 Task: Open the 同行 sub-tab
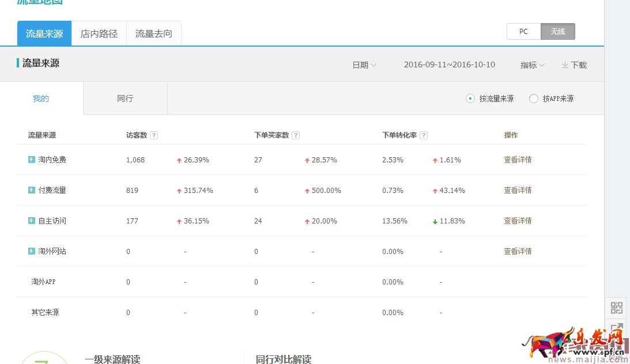(x=125, y=98)
